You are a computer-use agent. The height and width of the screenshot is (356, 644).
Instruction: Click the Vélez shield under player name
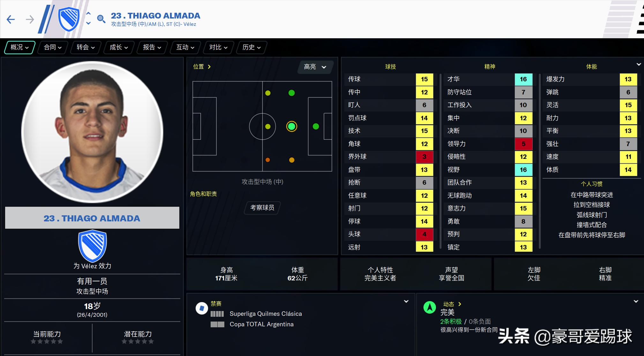(92, 246)
